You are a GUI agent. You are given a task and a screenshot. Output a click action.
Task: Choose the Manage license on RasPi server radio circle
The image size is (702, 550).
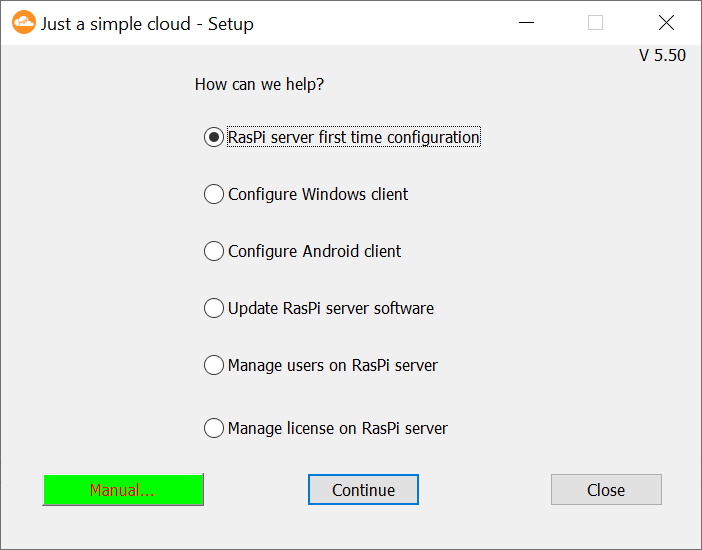click(x=214, y=429)
